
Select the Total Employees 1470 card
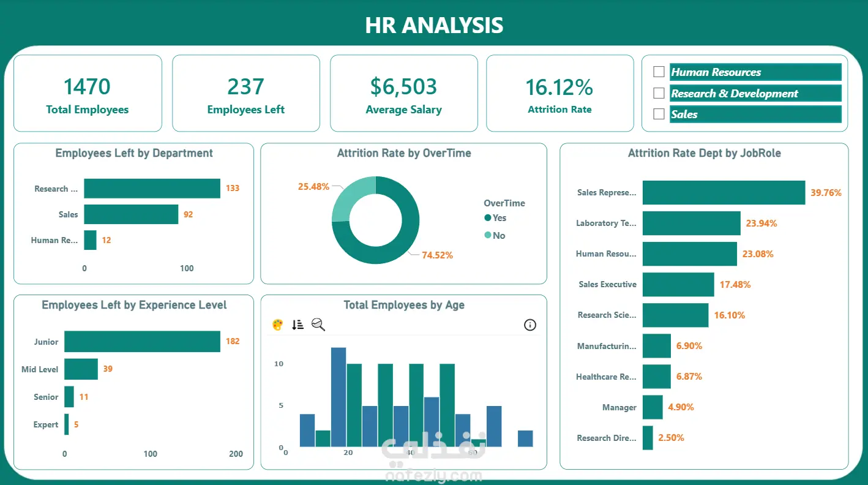coord(88,93)
